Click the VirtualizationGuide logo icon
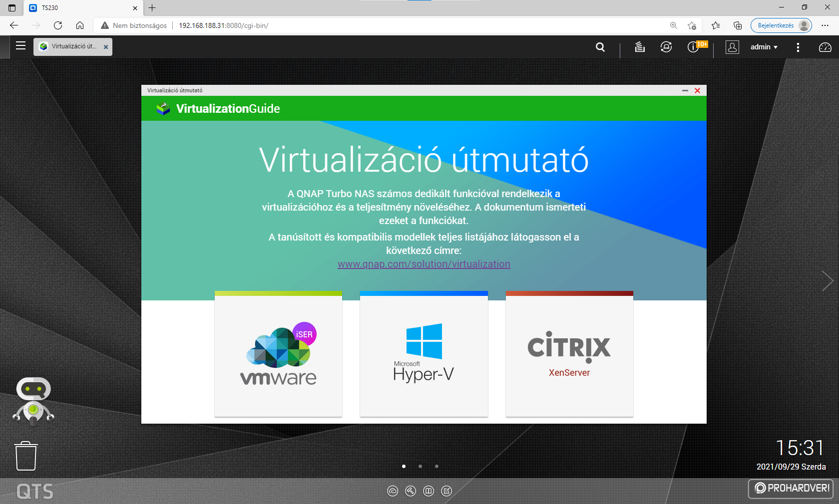This screenshot has width=839, height=504. pos(163,108)
